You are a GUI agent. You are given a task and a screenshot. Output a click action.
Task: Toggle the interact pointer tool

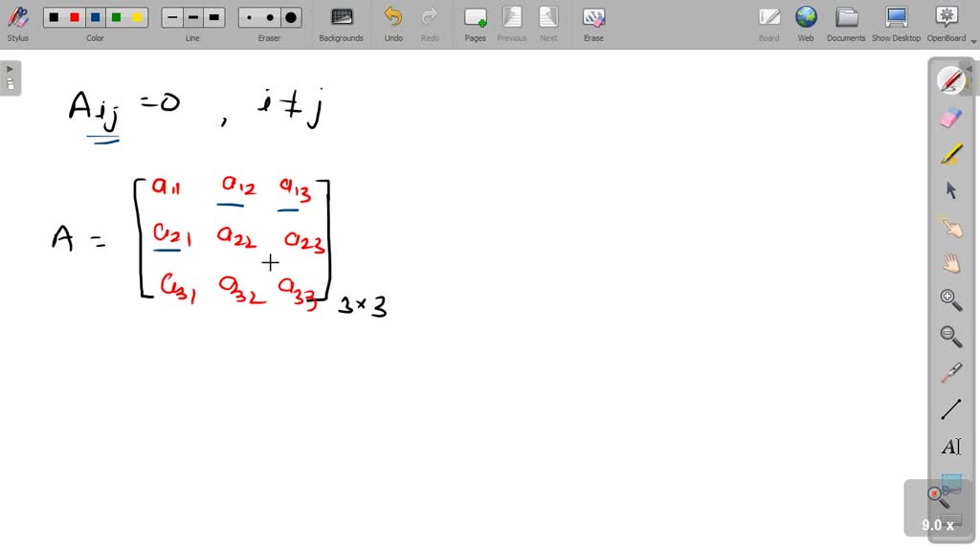tap(950, 226)
